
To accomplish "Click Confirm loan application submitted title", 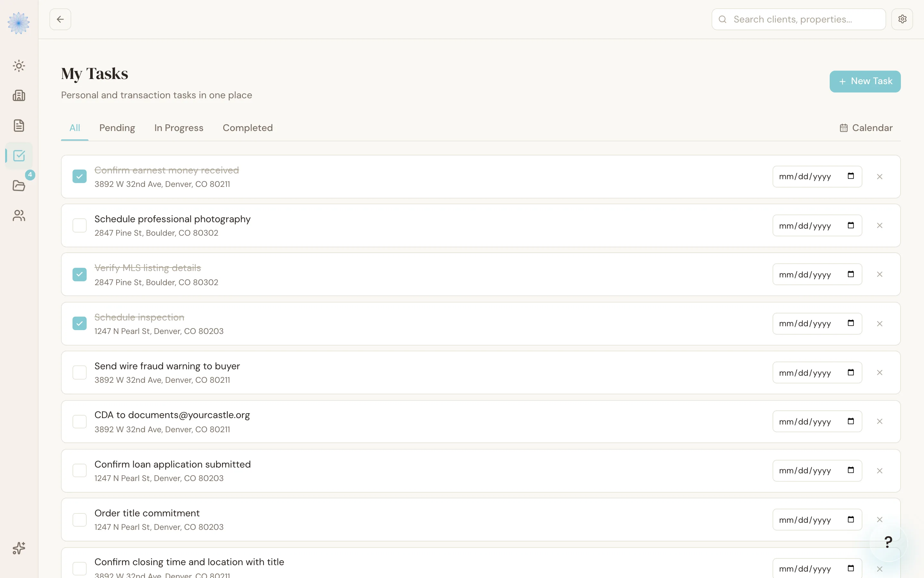I will pyautogui.click(x=173, y=464).
